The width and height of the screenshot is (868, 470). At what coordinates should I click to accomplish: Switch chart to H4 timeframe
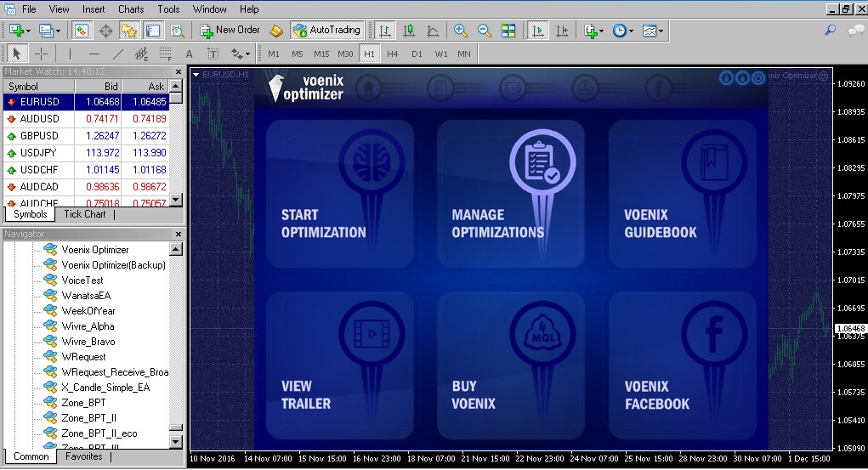click(393, 54)
